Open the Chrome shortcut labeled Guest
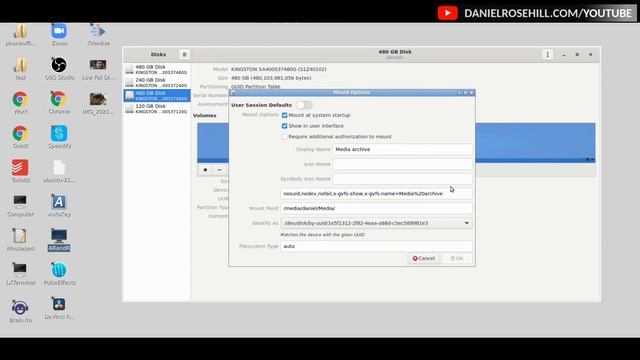 [x=20, y=136]
